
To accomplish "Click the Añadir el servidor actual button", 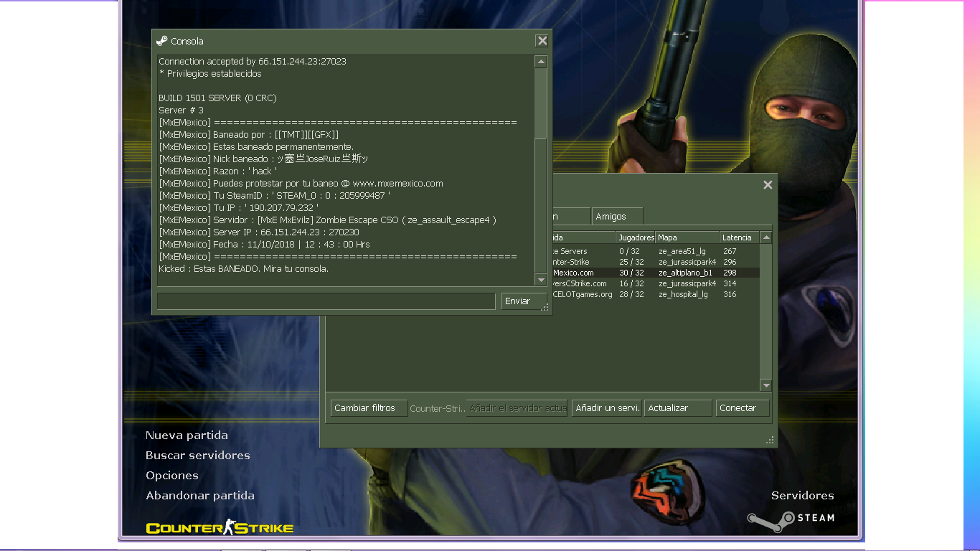I will coord(517,408).
